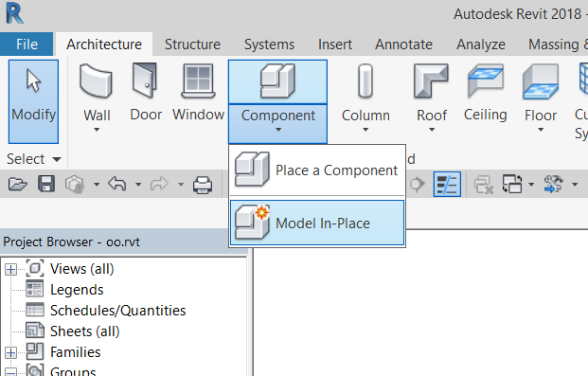Choose the Door tool
The width and height of the screenshot is (588, 376).
(146, 91)
